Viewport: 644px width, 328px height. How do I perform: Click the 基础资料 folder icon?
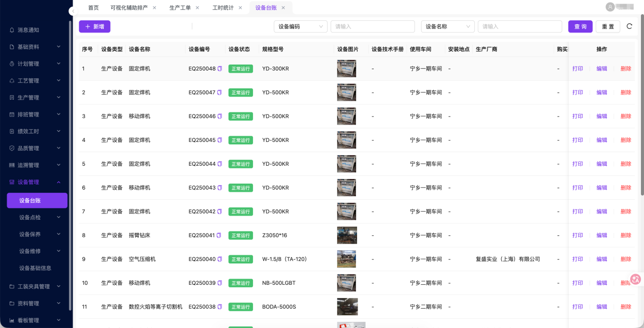12,47
